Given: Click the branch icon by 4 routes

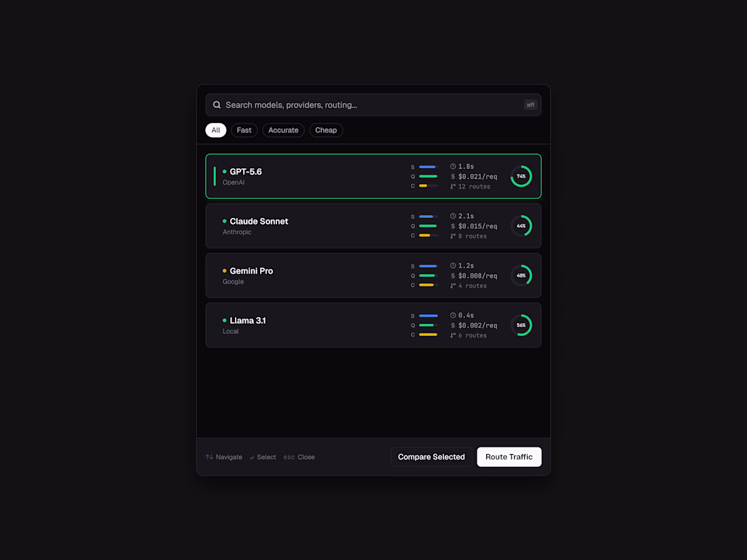Looking at the screenshot, I should coord(453,285).
